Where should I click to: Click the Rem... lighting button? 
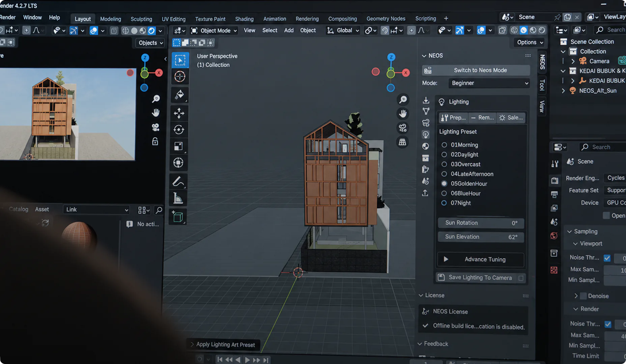coord(482,118)
